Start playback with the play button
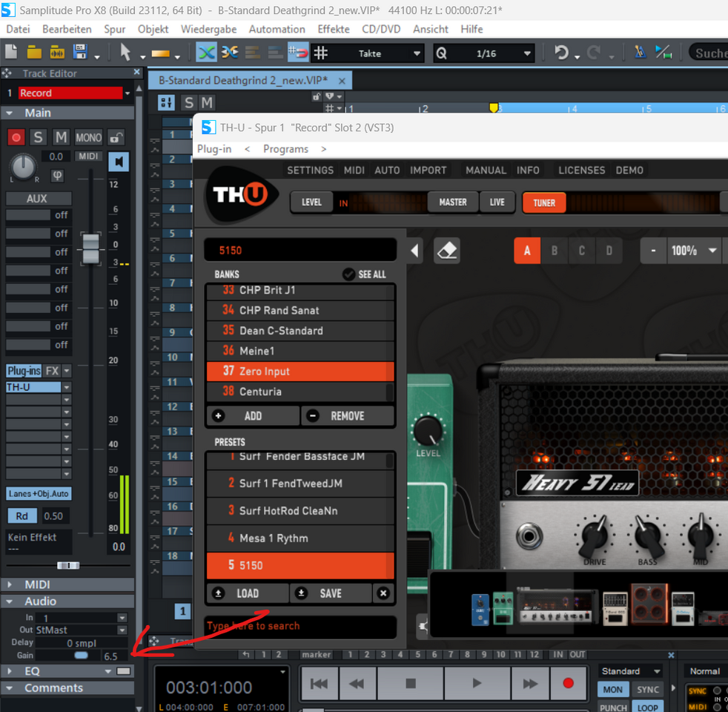This screenshot has width=728, height=712. pos(477,683)
